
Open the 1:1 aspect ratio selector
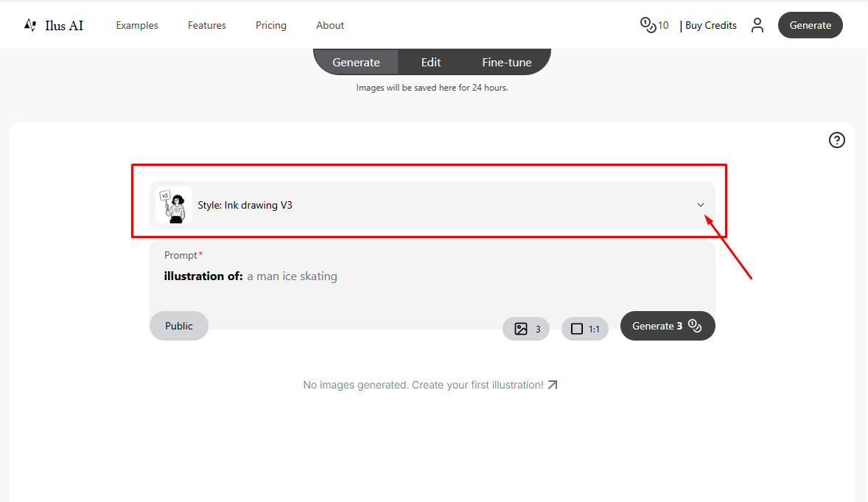tap(584, 329)
